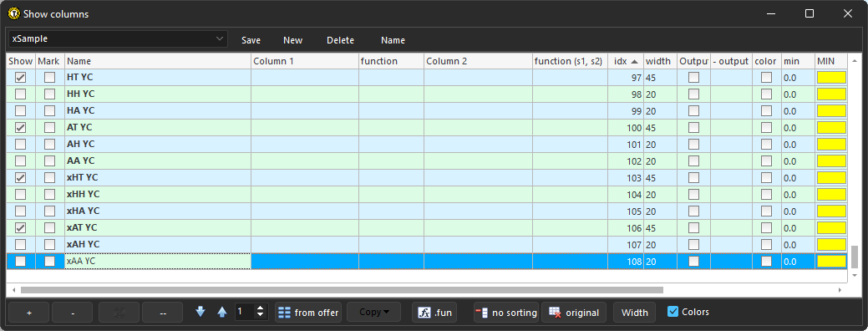Viewport: 868px width, 331px height.
Task: Click the app icon in title bar
Action: [x=14, y=13]
